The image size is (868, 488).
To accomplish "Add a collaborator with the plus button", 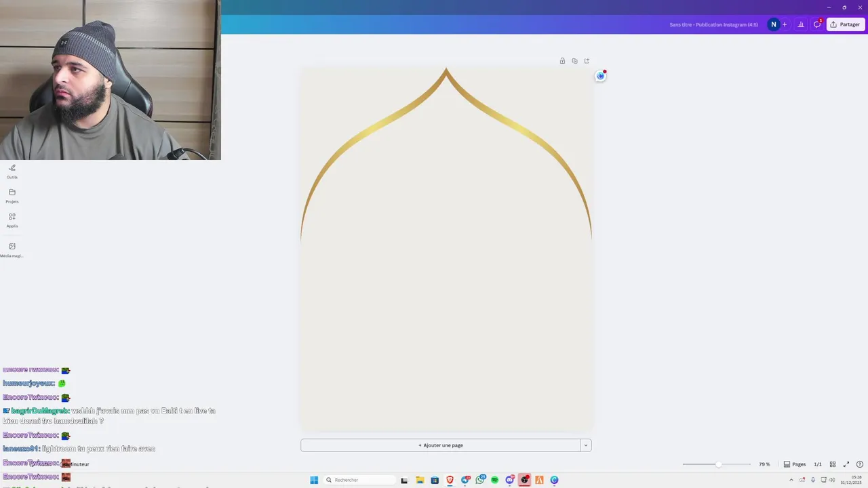I will point(785,24).
